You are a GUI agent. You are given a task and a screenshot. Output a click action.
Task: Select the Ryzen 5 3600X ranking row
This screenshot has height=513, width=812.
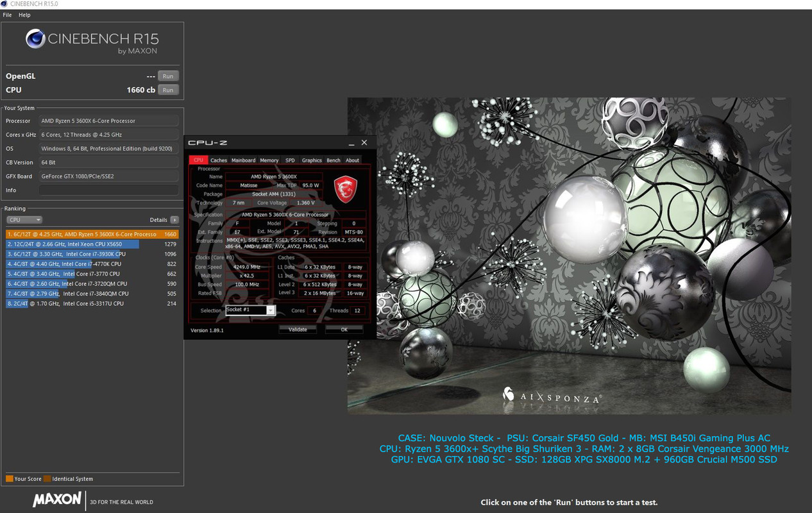[x=92, y=234]
